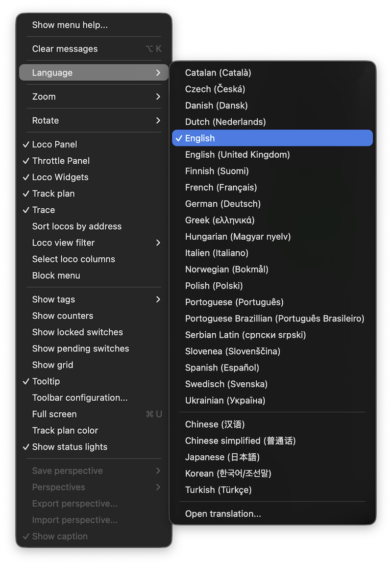Select Sort locos by address
The image size is (392, 566).
click(x=76, y=226)
